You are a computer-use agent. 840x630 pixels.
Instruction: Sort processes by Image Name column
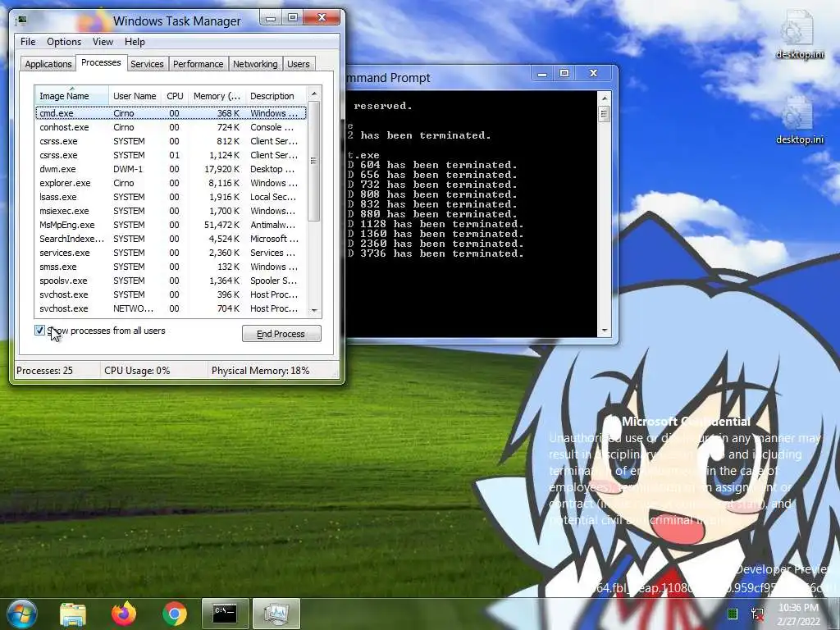click(x=72, y=96)
